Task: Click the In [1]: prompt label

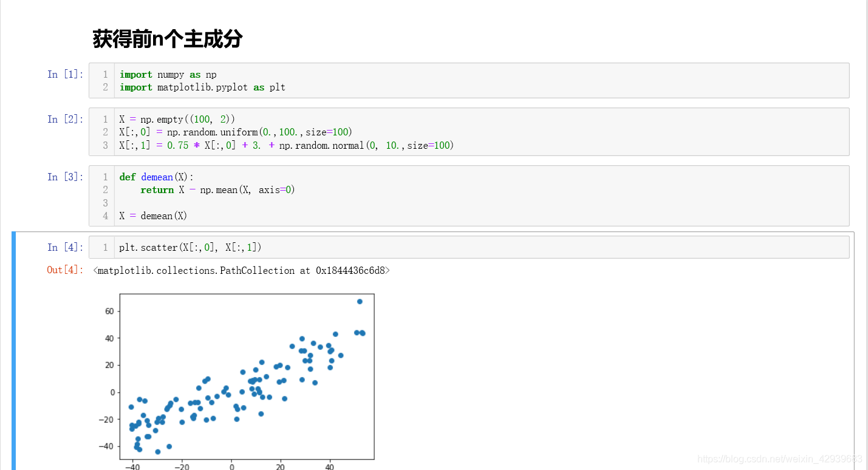Action: click(66, 74)
